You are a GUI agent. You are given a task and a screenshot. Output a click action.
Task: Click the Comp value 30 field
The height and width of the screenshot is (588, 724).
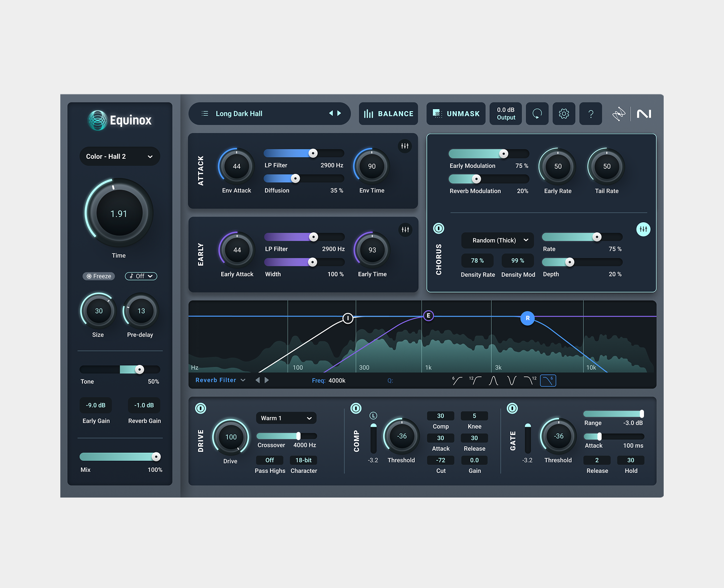(x=440, y=416)
